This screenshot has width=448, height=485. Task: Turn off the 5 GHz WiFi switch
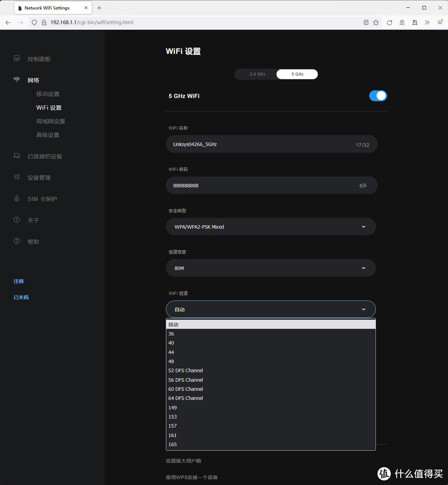pyautogui.click(x=378, y=96)
